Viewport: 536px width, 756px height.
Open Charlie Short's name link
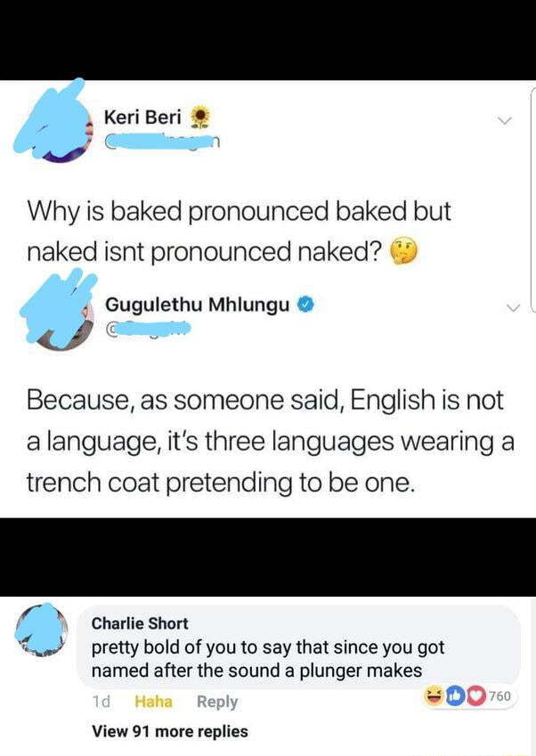tap(140, 623)
